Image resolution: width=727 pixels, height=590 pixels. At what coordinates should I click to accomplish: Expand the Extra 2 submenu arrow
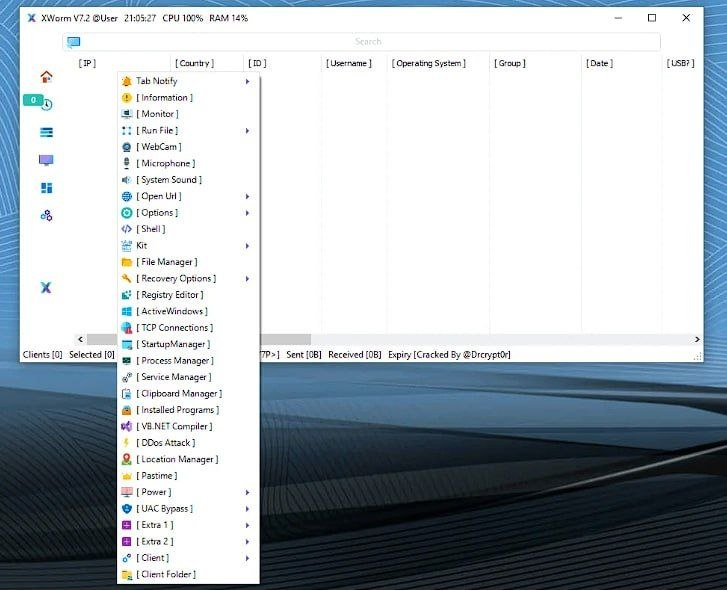(248, 542)
